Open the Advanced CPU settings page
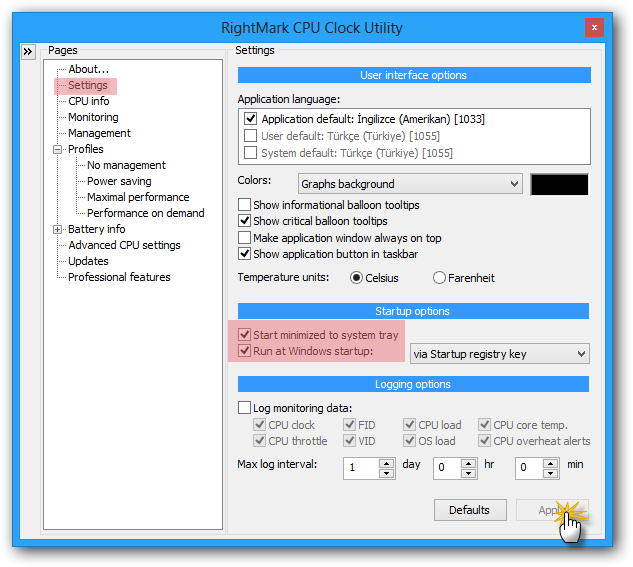The width and height of the screenshot is (633, 567). 124,245
